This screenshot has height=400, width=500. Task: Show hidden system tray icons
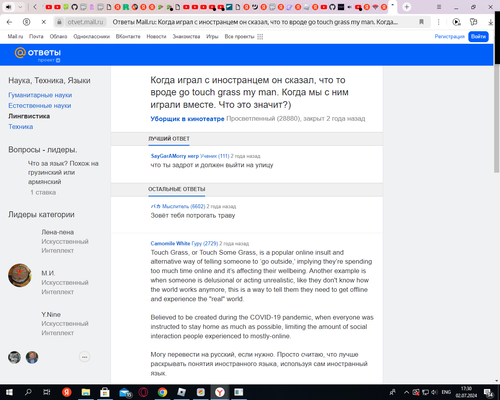point(406,392)
